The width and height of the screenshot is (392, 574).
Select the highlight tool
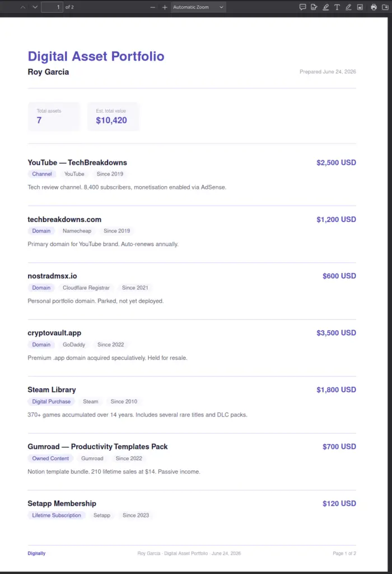point(326,7)
